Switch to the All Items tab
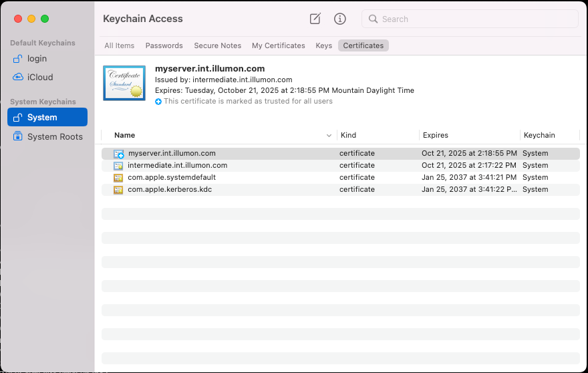Viewport: 588px width, 373px height. 119,45
